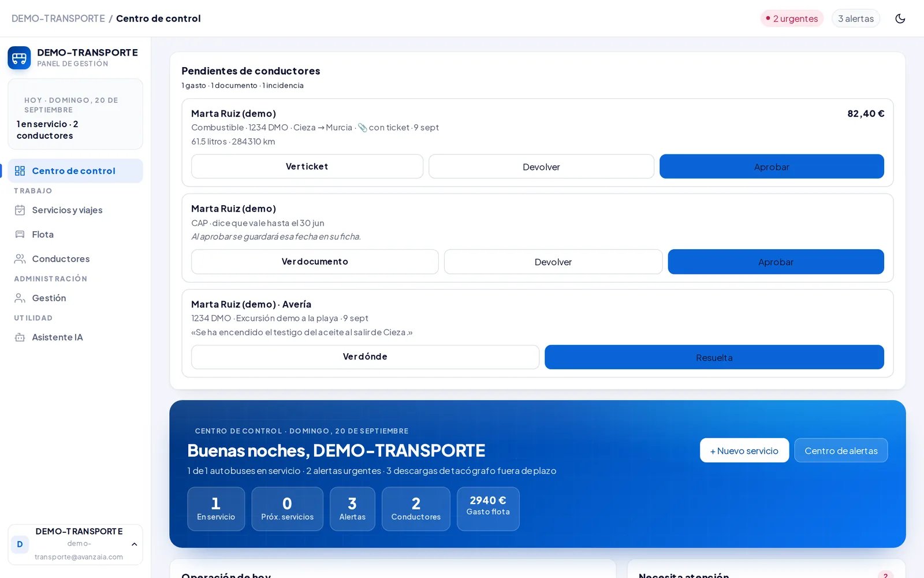Click the 3 alertas badge
924x578 pixels.
[856, 18]
